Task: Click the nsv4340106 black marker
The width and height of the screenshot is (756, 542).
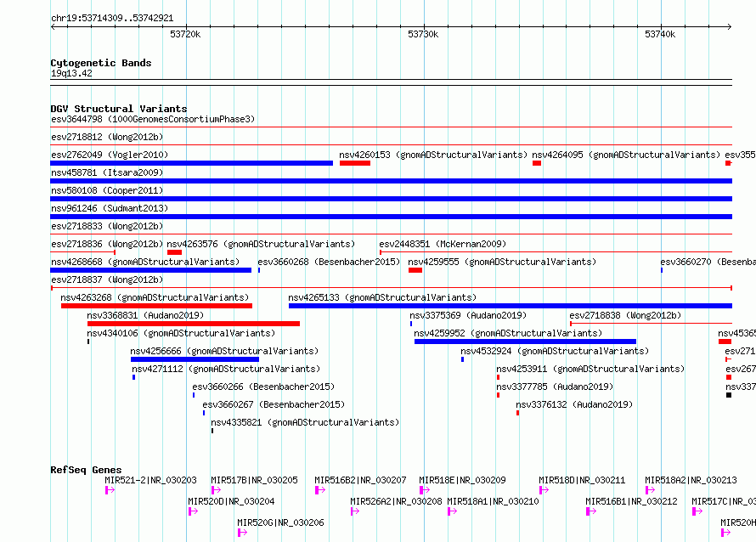Action: pyautogui.click(x=88, y=342)
